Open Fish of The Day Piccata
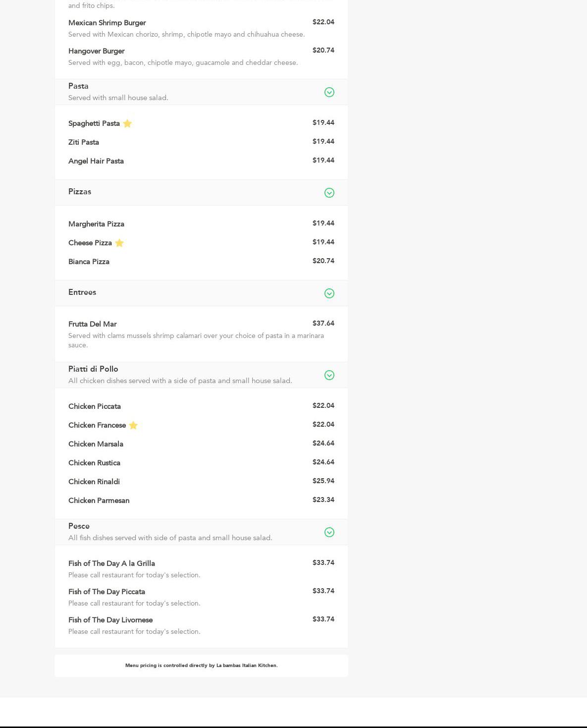Image resolution: width=587 pixels, height=728 pixels. pos(107,592)
